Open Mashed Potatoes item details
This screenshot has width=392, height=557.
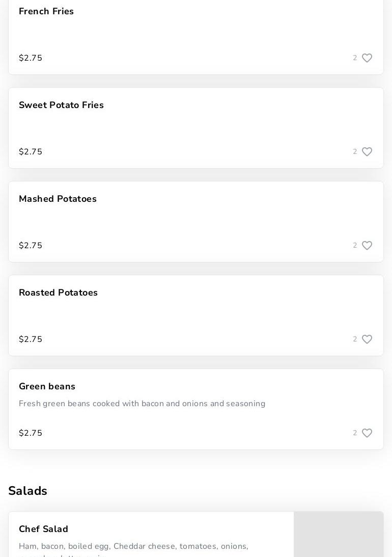[x=58, y=199]
